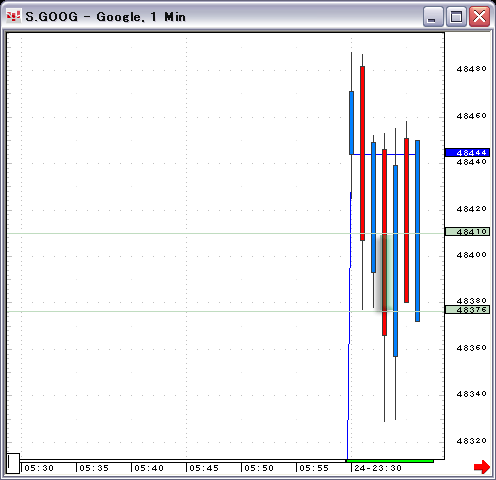The image size is (496, 480).
Task: Minimize the Google 1 Min chart window
Action: [433, 16]
